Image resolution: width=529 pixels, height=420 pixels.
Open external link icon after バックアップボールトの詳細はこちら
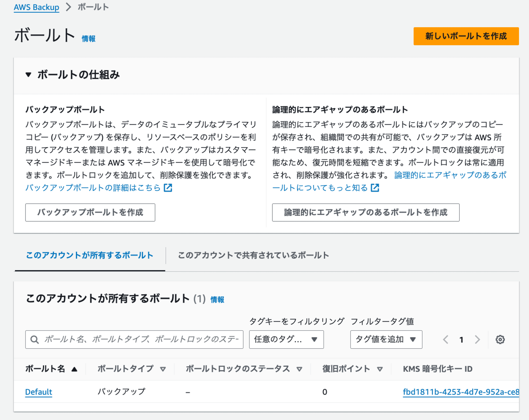[x=168, y=188]
